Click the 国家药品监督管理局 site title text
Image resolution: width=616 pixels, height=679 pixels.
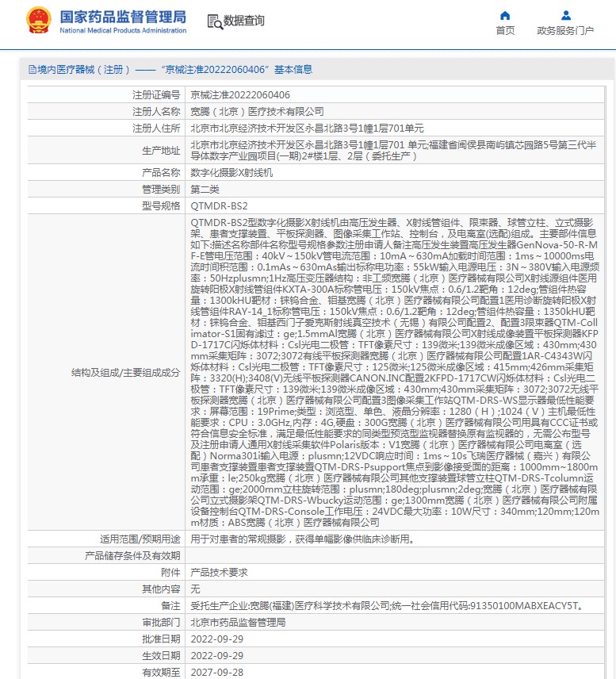pos(123,16)
